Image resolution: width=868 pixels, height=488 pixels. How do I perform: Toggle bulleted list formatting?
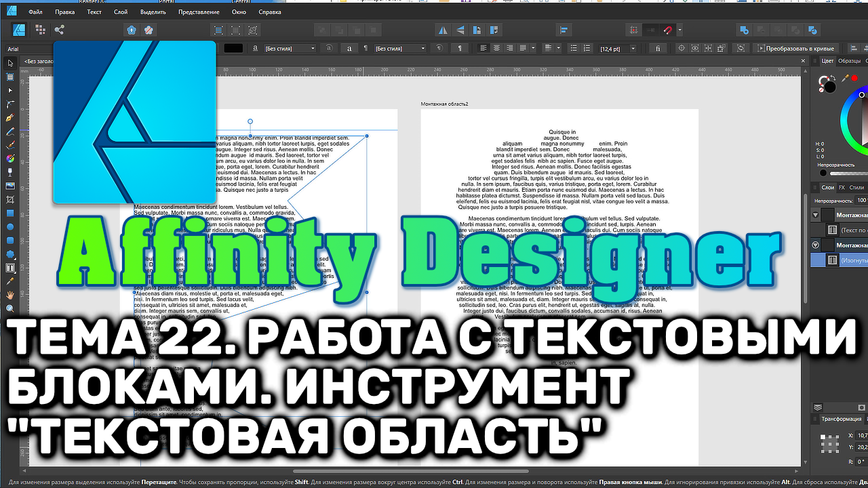tap(574, 48)
